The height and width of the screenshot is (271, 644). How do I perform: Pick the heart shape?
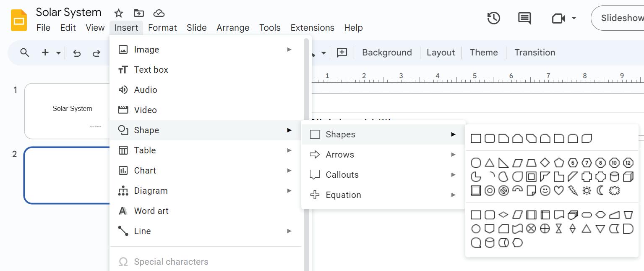558,191
